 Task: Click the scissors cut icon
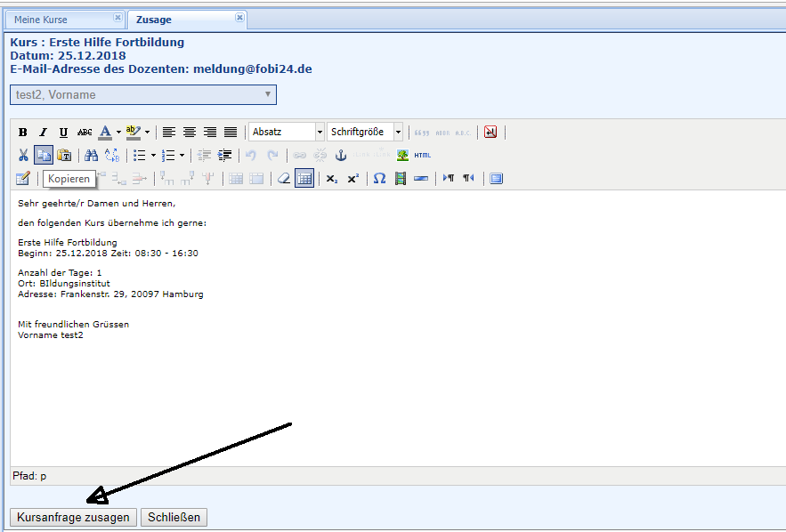[23, 155]
